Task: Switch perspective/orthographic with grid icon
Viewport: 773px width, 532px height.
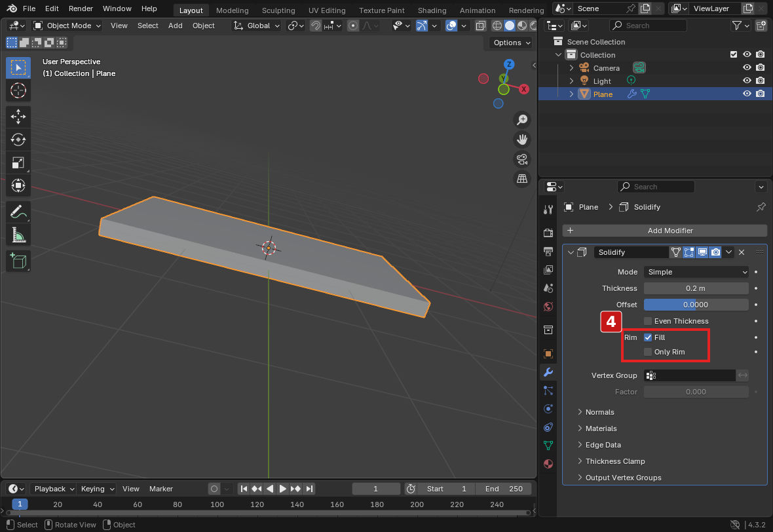Action: [x=522, y=178]
